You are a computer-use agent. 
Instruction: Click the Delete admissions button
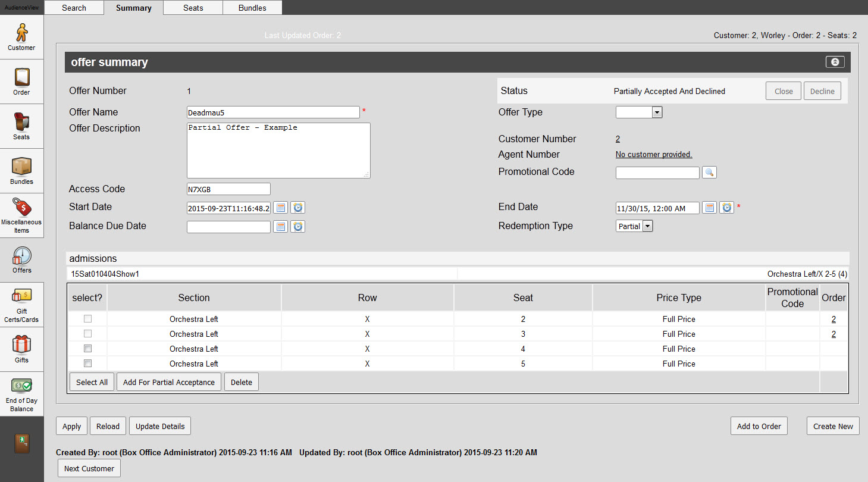point(242,382)
